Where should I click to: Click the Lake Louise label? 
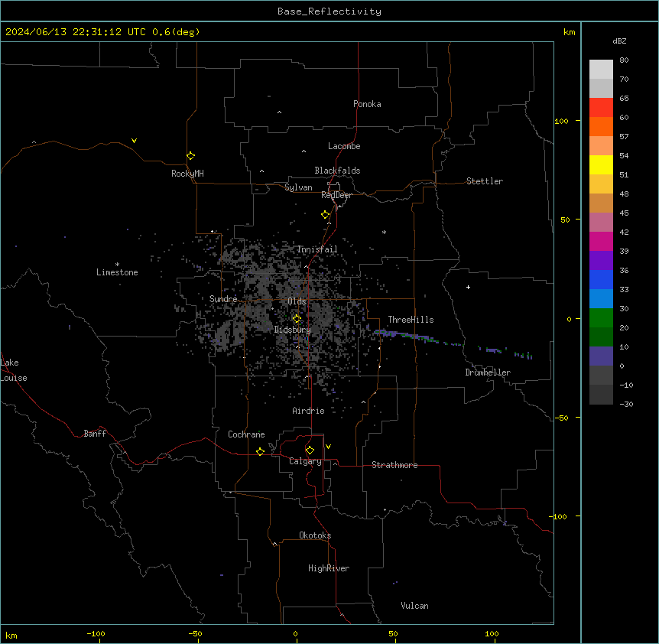14,370
